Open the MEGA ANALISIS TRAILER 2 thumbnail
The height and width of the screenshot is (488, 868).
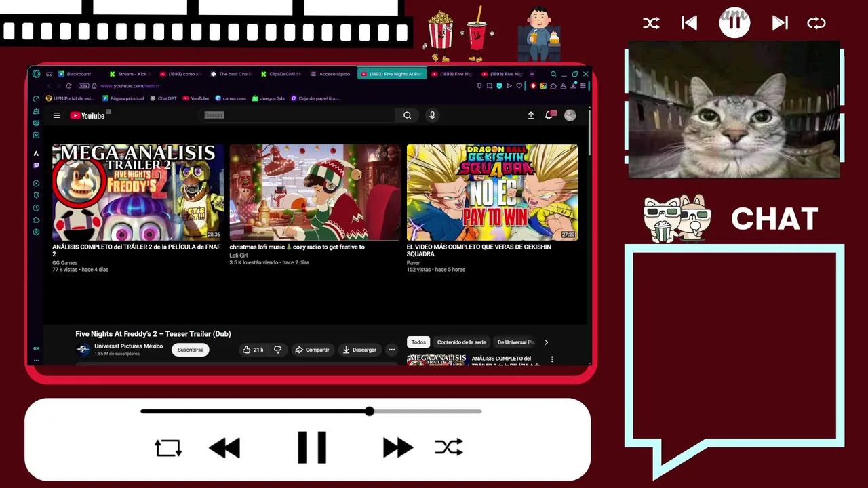pyautogui.click(x=138, y=192)
